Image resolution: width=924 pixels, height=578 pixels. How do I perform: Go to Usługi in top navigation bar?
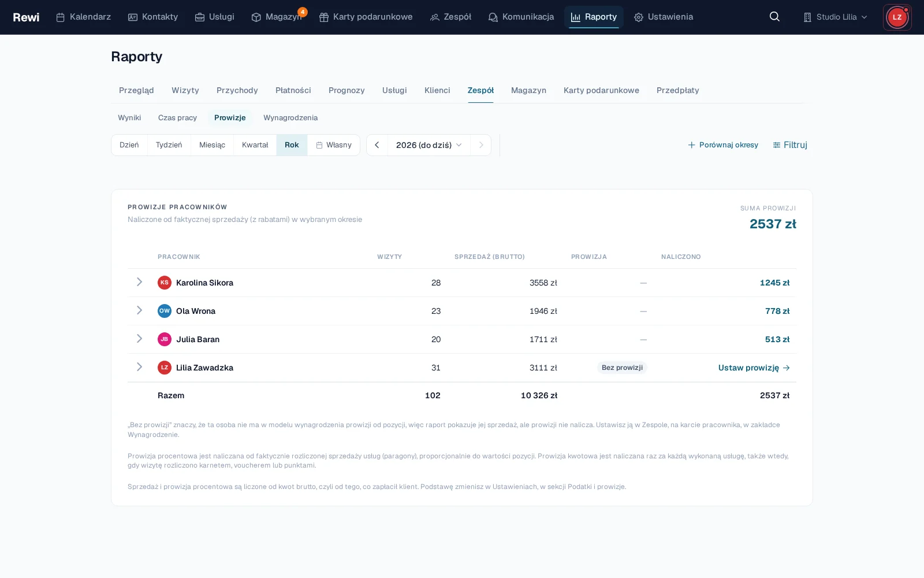tap(215, 17)
